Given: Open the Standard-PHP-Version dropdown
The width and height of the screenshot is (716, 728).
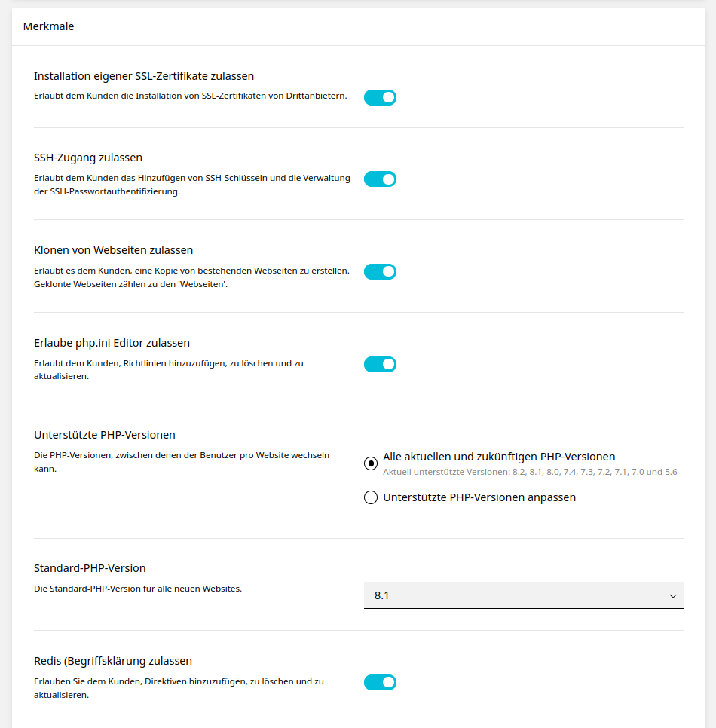Looking at the screenshot, I should point(523,595).
